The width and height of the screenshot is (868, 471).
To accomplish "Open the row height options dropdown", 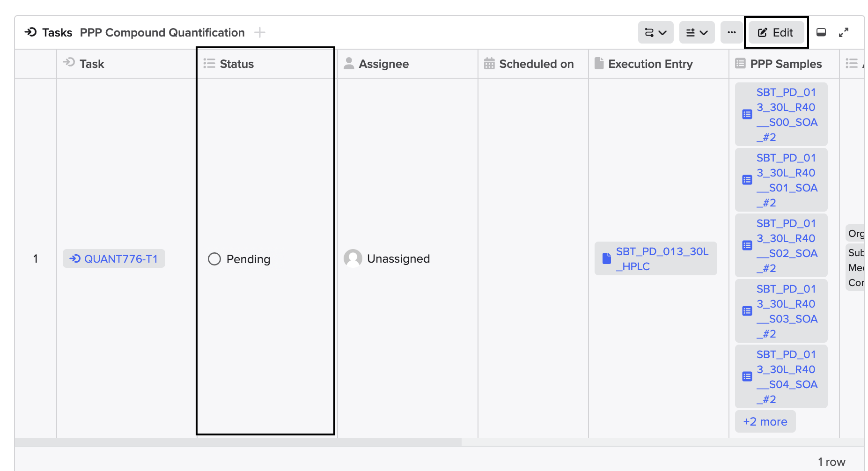I will click(x=697, y=32).
